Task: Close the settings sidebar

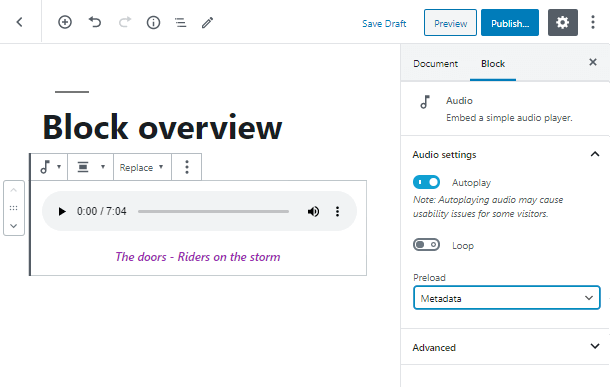Action: [592, 62]
